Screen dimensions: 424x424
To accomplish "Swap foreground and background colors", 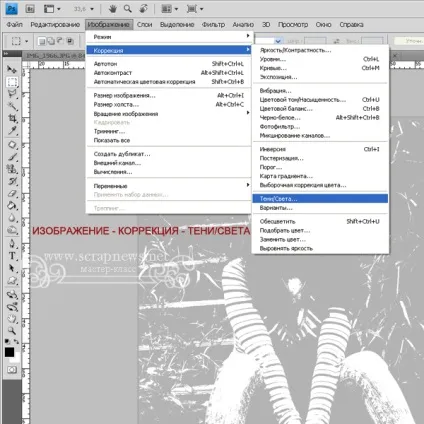I will [16, 342].
